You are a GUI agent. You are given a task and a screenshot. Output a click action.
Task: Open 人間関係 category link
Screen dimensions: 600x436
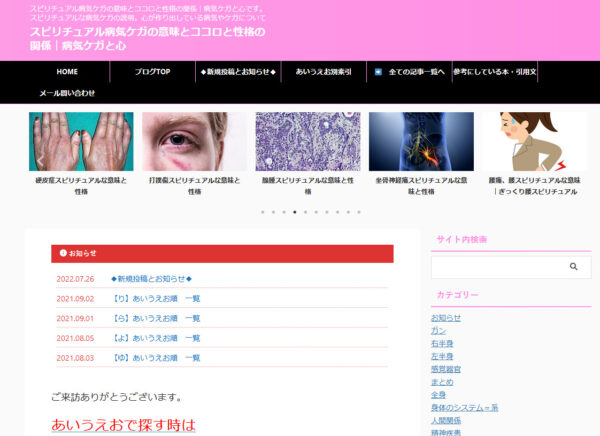(x=446, y=420)
